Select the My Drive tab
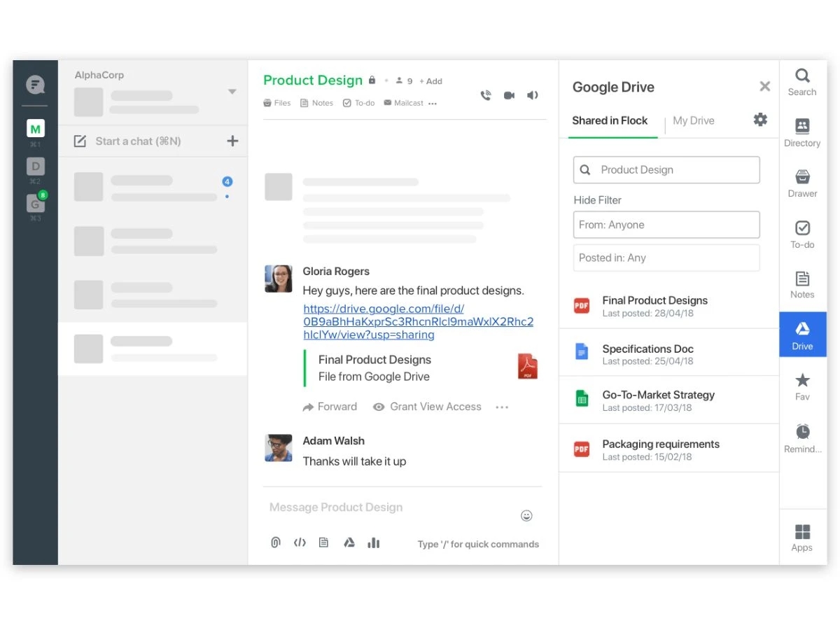Image resolution: width=840 pixels, height=630 pixels. [694, 120]
